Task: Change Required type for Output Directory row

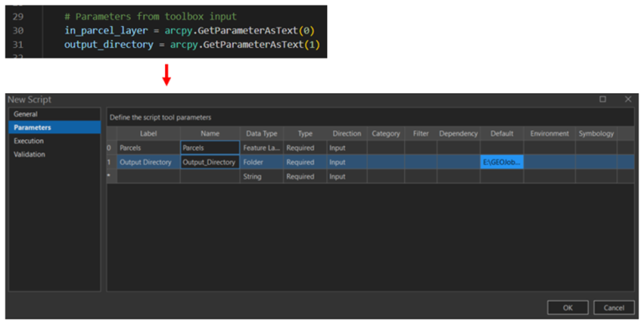Action: (305, 163)
